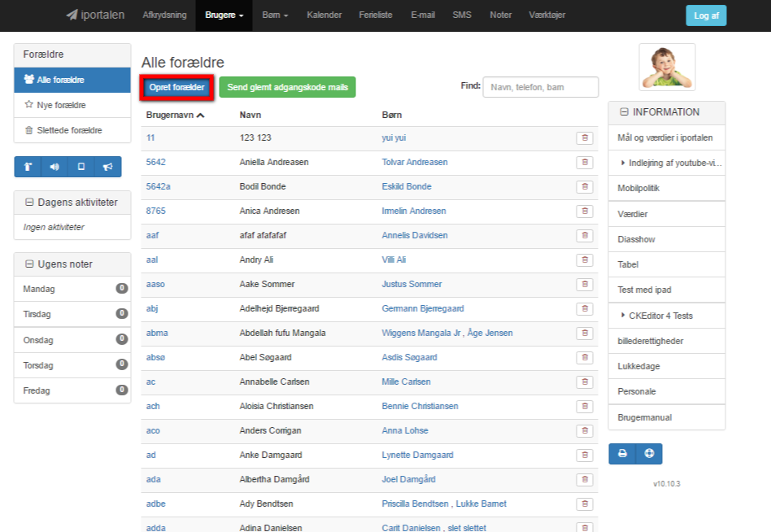Delete Albertha Damgård with the trash icon
The height and width of the screenshot is (532, 771).
coord(585,479)
